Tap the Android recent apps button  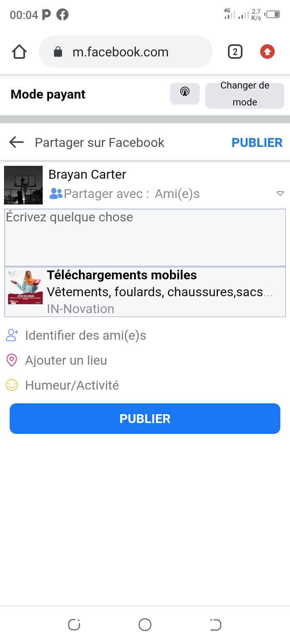pos(74,625)
